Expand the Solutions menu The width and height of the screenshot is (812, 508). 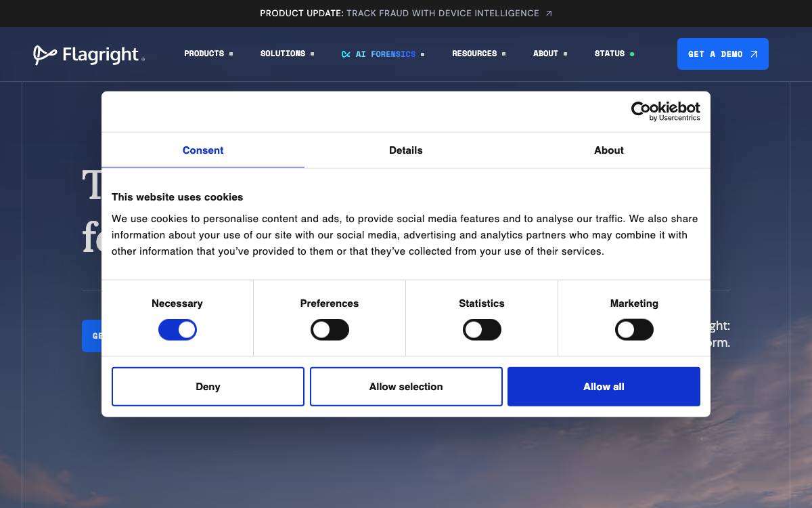pyautogui.click(x=287, y=54)
